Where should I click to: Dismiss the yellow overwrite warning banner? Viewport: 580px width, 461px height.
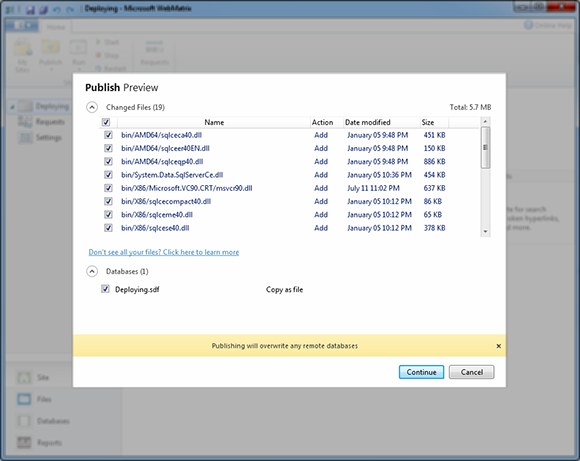[x=499, y=346]
